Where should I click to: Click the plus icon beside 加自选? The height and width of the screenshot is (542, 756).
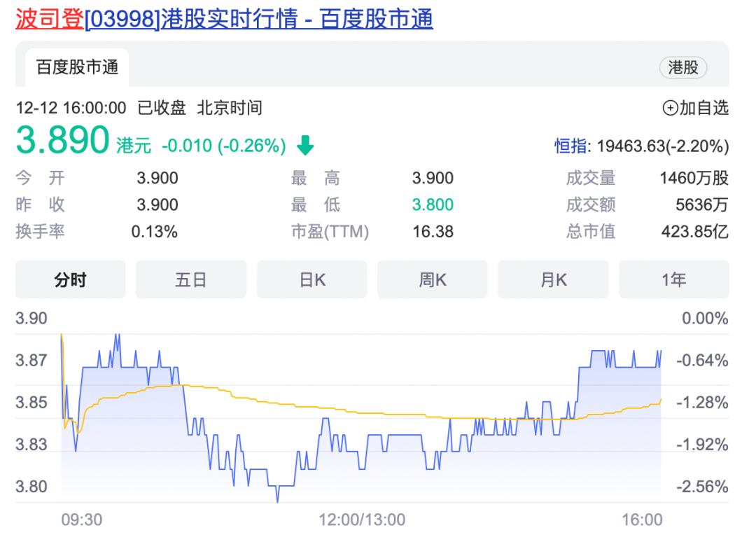tap(669, 109)
